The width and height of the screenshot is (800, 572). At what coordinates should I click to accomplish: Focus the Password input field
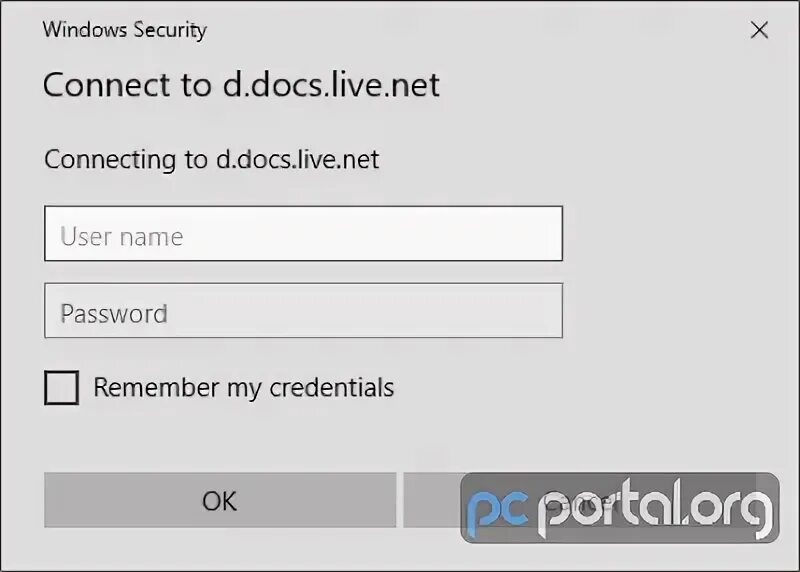coord(304,311)
